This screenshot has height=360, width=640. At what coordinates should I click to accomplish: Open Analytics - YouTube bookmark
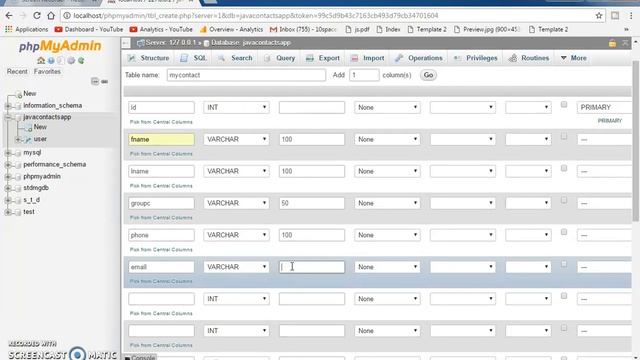(161, 29)
